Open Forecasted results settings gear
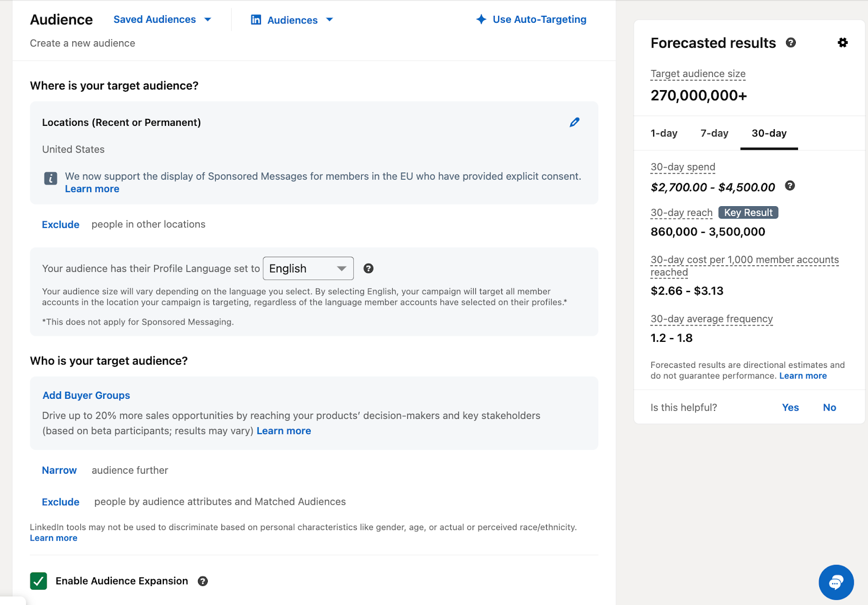Screen dimensions: 868x605 click(x=843, y=42)
